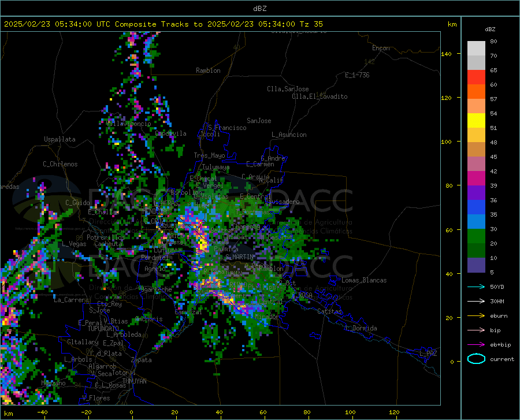Click the 'Ugarteche' map label
Image resolution: width=520 pixels, height=420 pixels.
[x=156, y=289]
